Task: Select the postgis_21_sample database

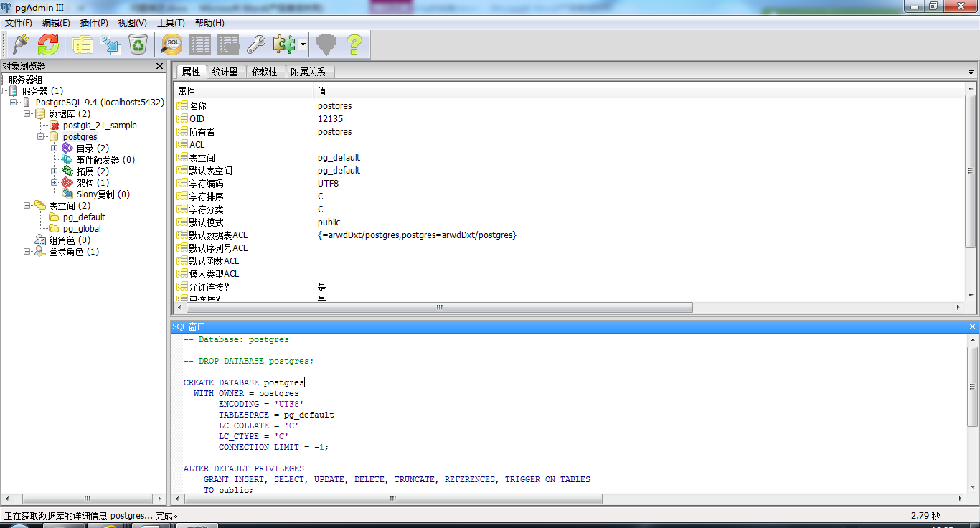Action: (99, 126)
